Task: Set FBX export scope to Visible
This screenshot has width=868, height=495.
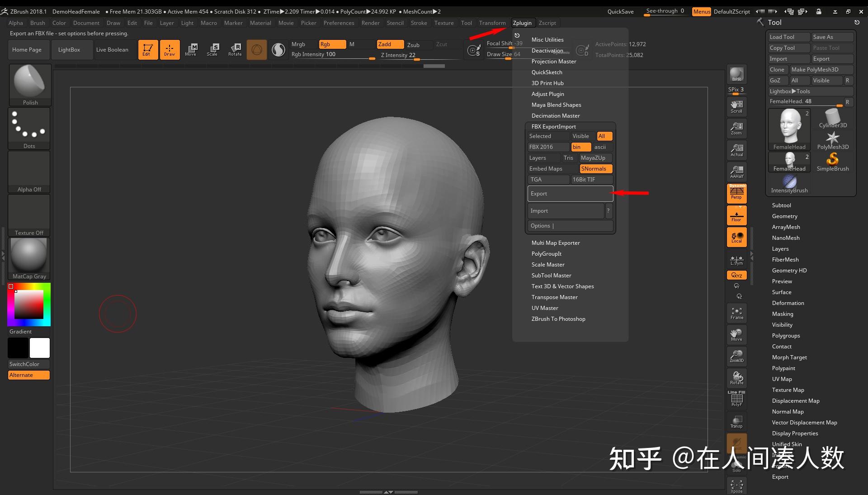Action: point(581,136)
